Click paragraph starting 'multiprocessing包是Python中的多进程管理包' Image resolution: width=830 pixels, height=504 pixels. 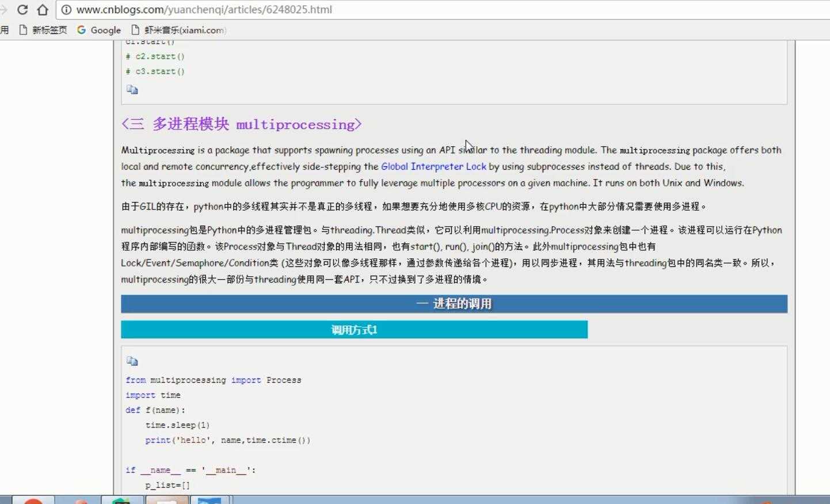click(x=451, y=254)
